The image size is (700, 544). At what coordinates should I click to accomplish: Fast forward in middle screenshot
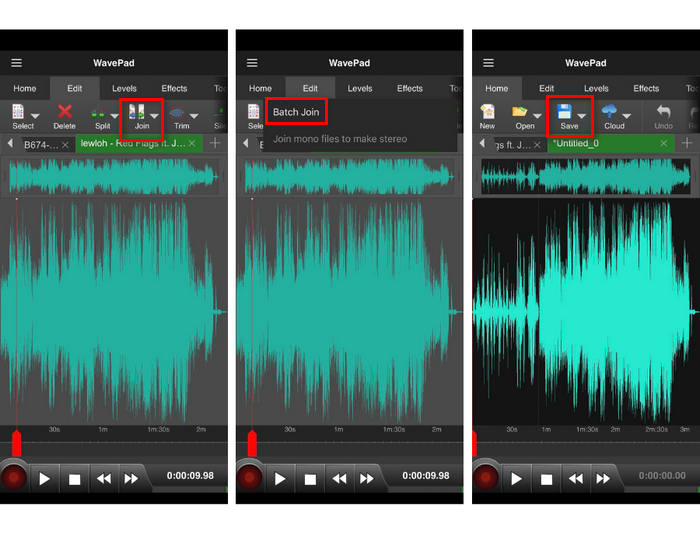[367, 479]
